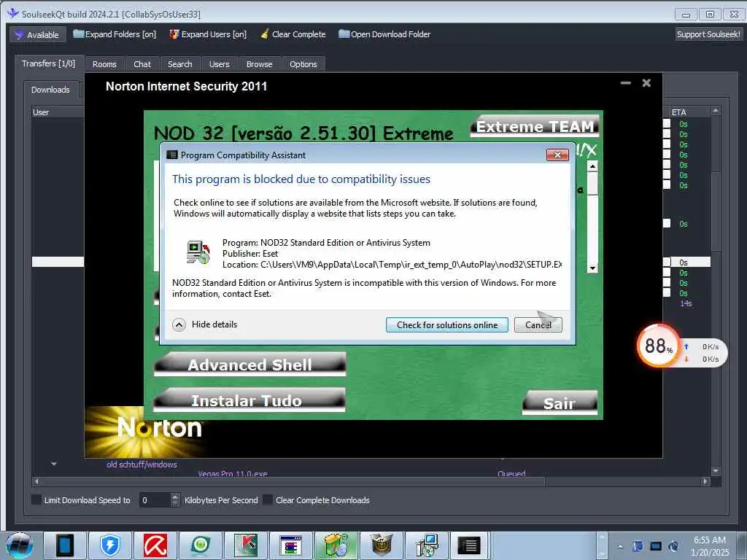Toggle Expand Users [on] in toolbar
747x560 pixels.
[208, 34]
